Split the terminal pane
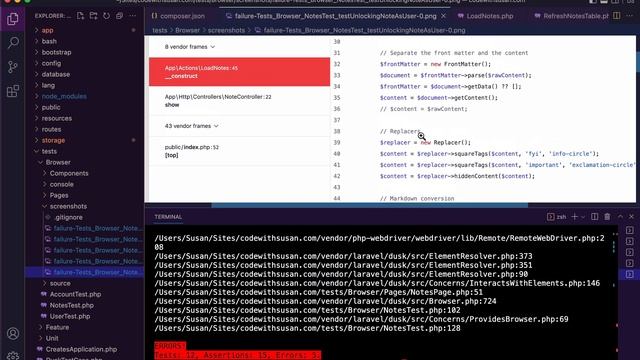The image size is (640, 360). click(x=594, y=217)
